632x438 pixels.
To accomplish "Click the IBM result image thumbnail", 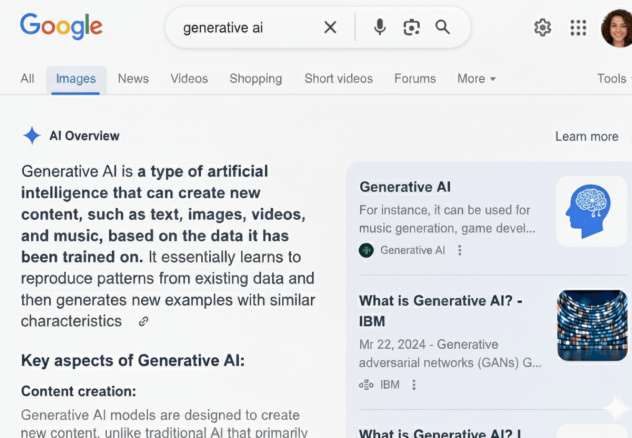I will click(592, 325).
